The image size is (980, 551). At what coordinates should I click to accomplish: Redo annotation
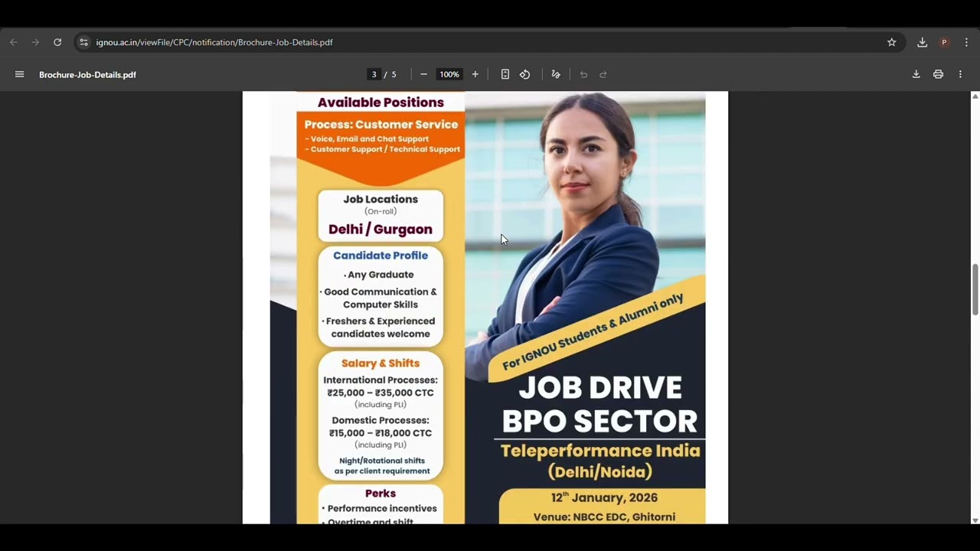coord(603,74)
